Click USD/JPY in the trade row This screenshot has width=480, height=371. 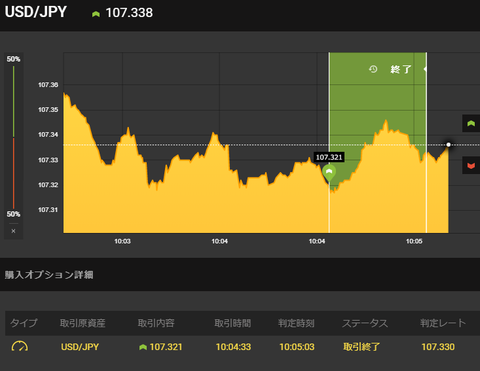(80, 347)
